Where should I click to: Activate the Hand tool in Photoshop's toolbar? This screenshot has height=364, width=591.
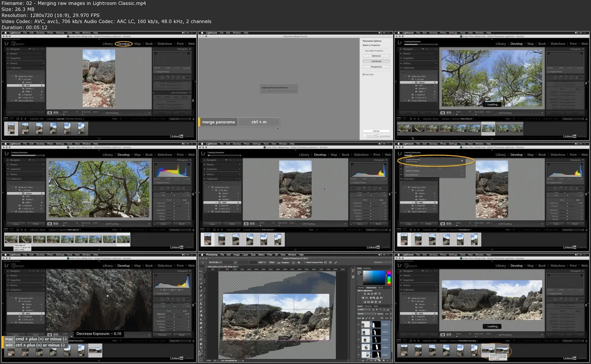(201, 344)
